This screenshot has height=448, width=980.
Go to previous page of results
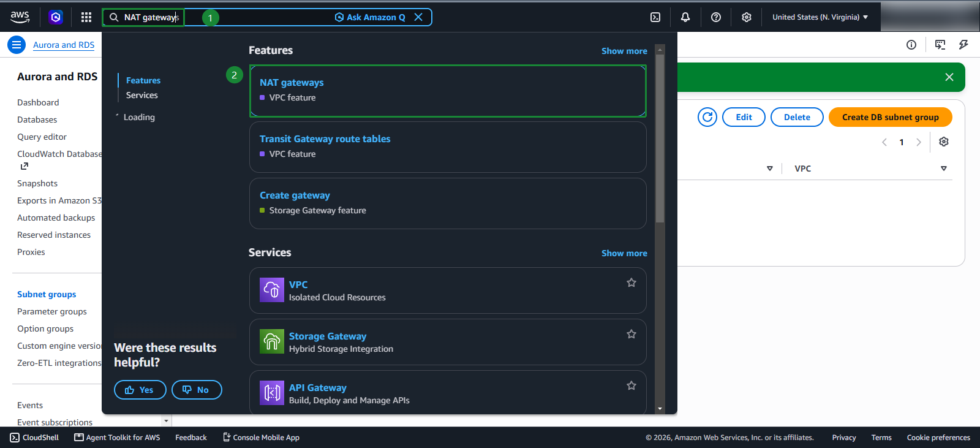[884, 142]
